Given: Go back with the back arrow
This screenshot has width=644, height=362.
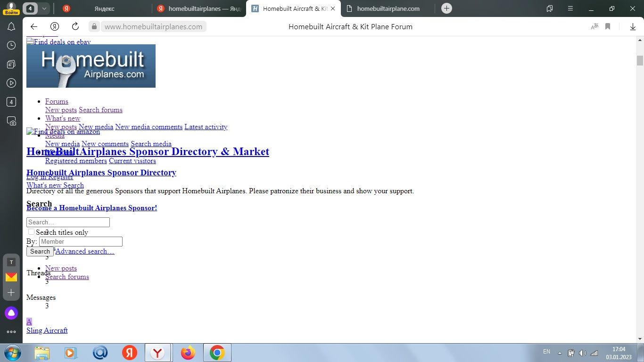Looking at the screenshot, I should tap(33, 27).
